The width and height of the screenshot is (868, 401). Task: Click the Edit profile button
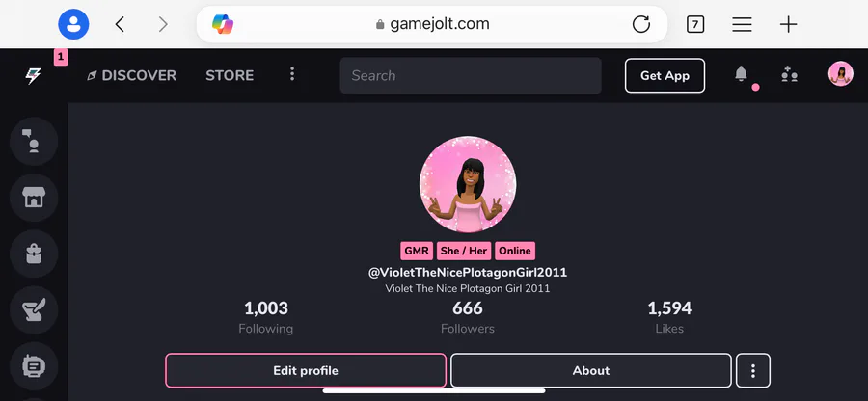tap(306, 370)
